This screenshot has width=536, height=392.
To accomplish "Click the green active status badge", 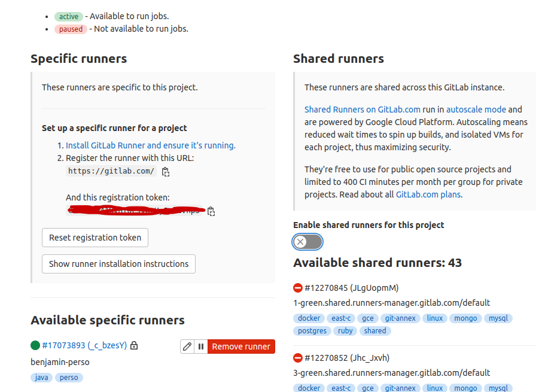I will click(69, 16).
